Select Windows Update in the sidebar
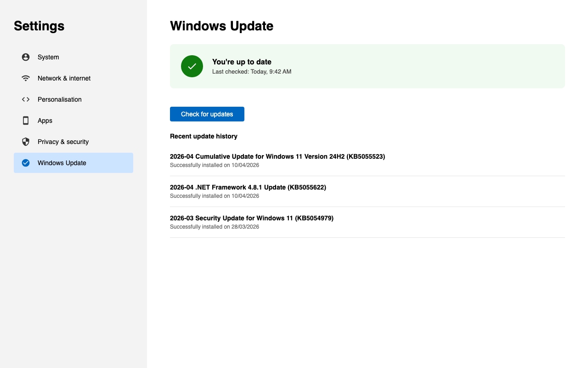The image size is (588, 368). click(x=73, y=163)
